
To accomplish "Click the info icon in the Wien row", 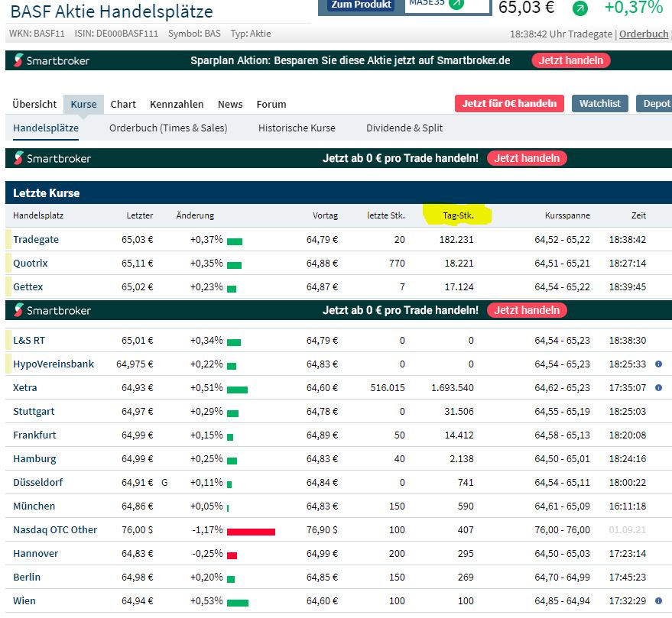I will [658, 601].
